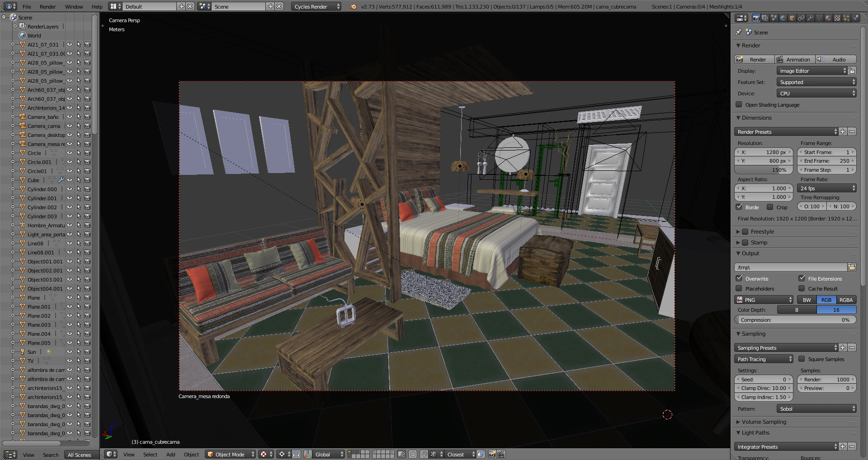Image resolution: width=868 pixels, height=460 pixels.
Task: Open the Add menu in viewport header
Action: (x=170, y=455)
